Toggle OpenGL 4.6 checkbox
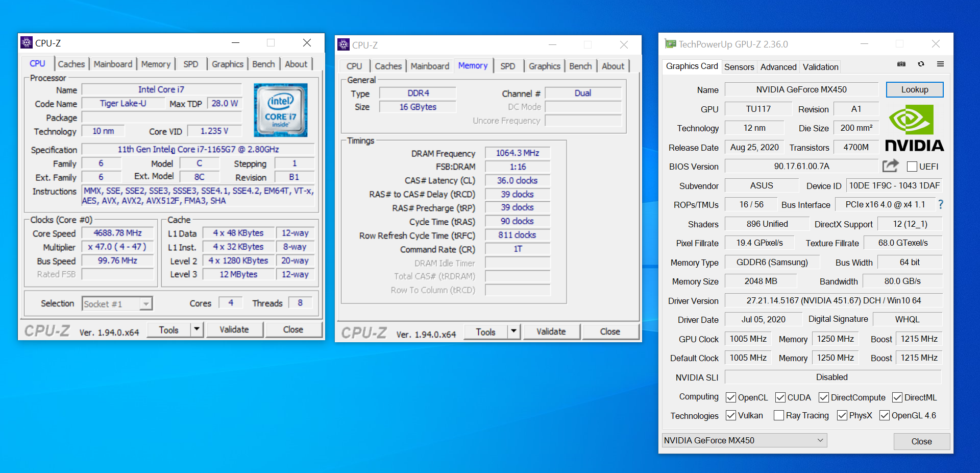This screenshot has width=980, height=473. tap(885, 415)
